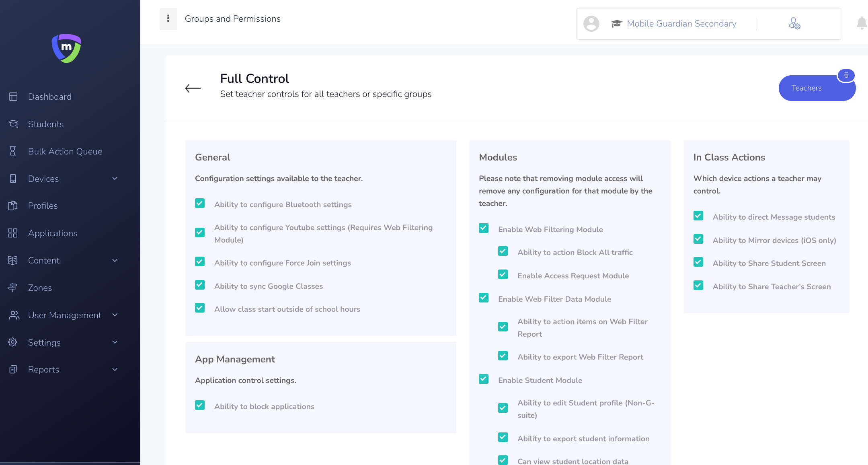Click the Bulk Action Queue hourglass icon
Screen dimensions: 868x465
(13, 151)
